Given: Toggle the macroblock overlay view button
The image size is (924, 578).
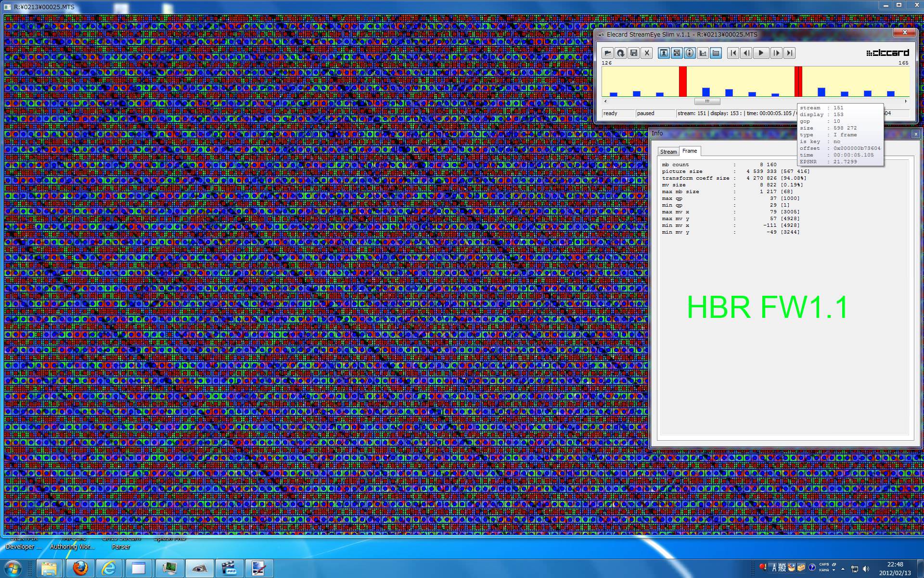Looking at the screenshot, I should pos(677,53).
